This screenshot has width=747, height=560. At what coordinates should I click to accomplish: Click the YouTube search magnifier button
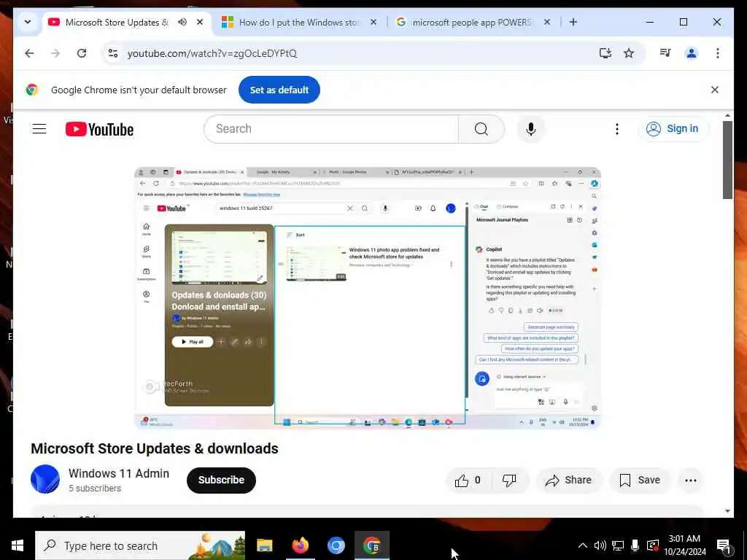(x=481, y=128)
